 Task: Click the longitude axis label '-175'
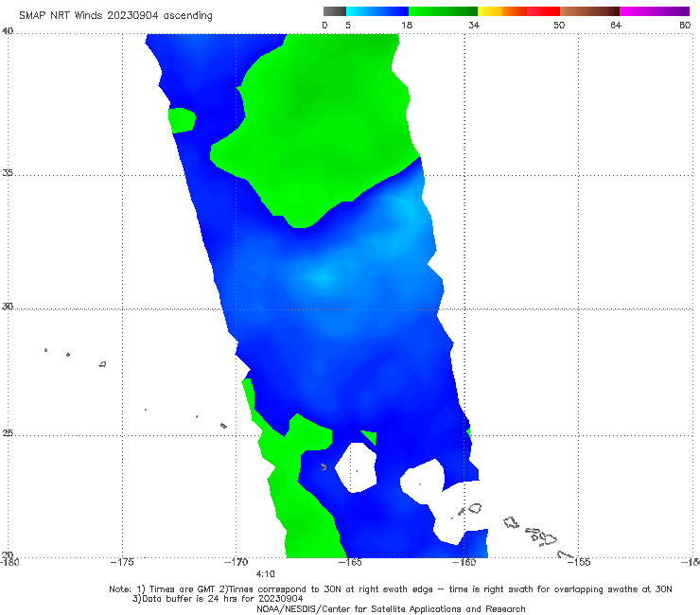pyautogui.click(x=122, y=562)
